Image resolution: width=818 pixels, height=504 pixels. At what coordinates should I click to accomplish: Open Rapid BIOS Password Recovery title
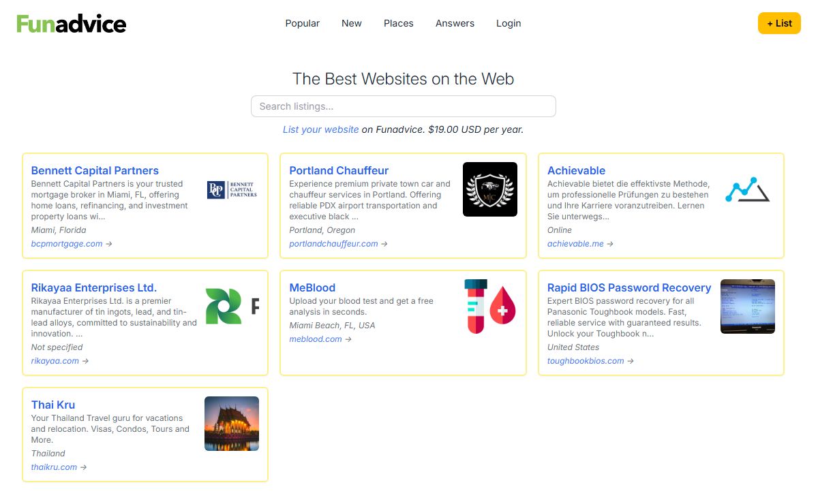click(629, 287)
